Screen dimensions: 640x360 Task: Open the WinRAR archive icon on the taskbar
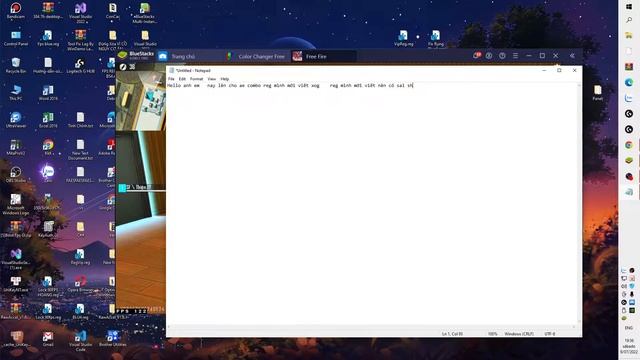pos(629,67)
